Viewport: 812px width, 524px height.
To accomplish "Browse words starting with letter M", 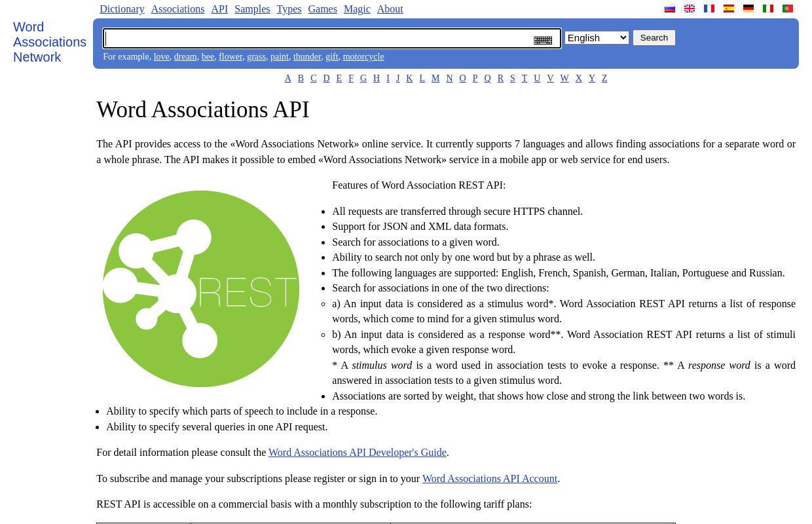I will click(x=435, y=79).
